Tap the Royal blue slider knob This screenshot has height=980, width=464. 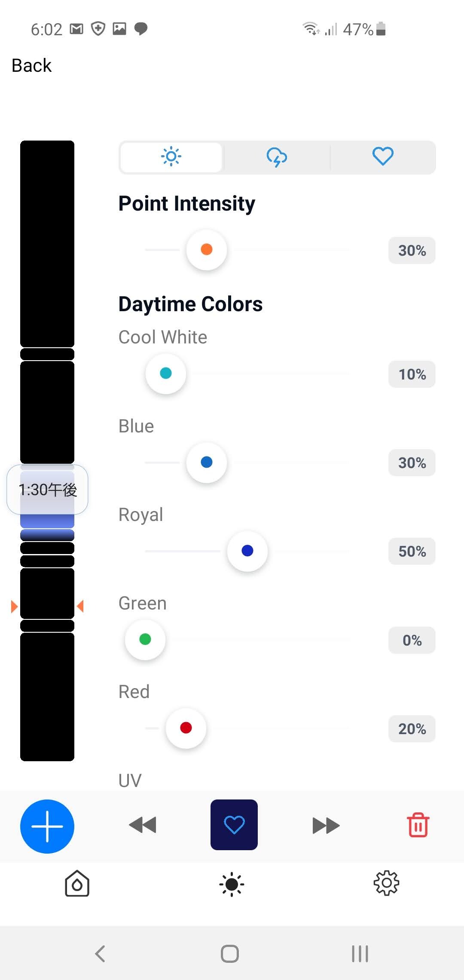coord(247,551)
